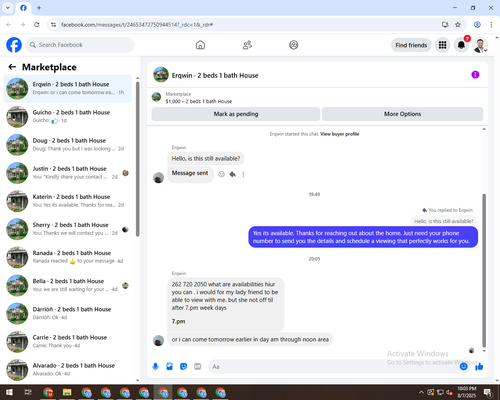Screen dimensions: 500x400
Task: Click the voice clip microphone icon
Action: (x=155, y=367)
